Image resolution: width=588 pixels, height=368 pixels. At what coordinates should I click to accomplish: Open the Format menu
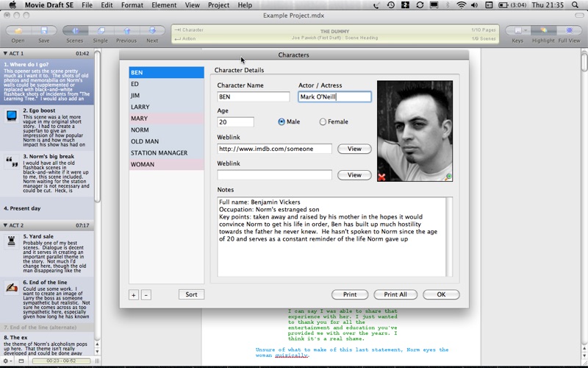[x=132, y=5]
